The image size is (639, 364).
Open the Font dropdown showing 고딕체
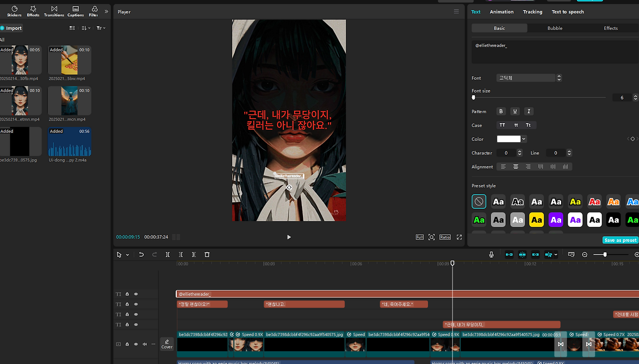[530, 78]
